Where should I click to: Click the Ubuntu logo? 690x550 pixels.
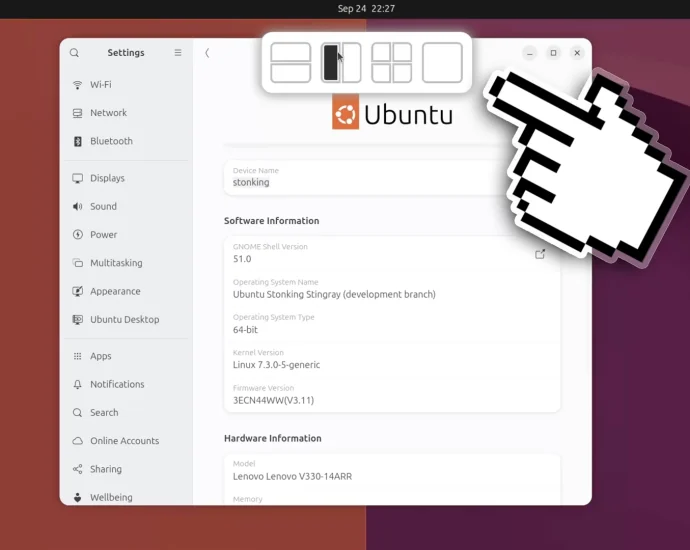(x=392, y=114)
